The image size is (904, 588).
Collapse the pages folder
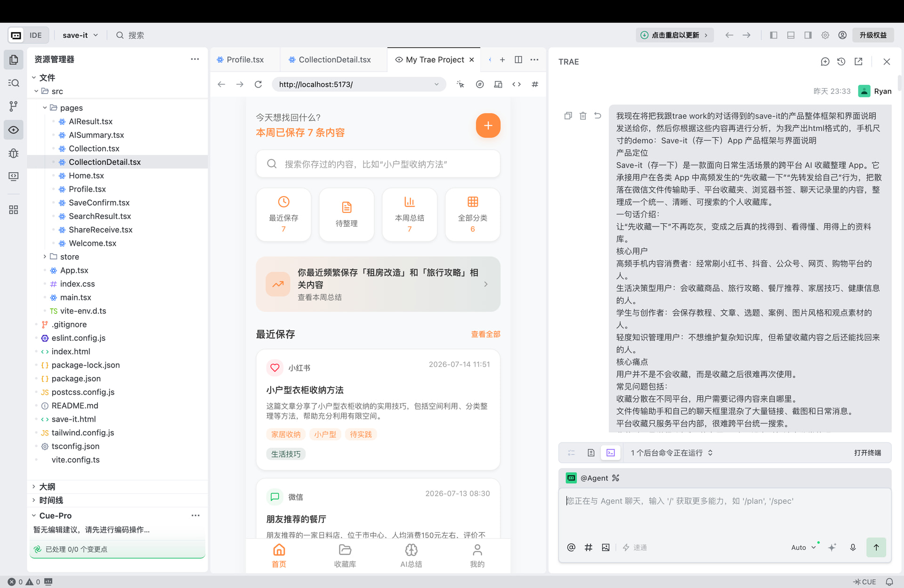coord(45,108)
